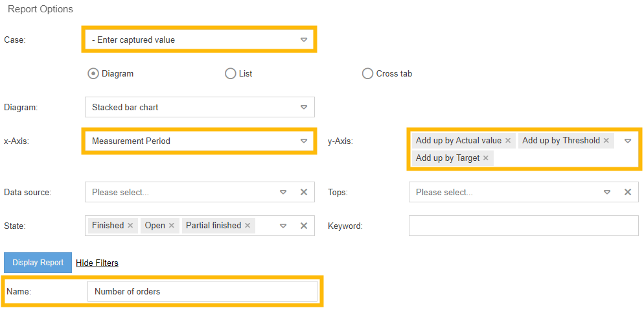Select the Cross tab radio option

coord(367,74)
